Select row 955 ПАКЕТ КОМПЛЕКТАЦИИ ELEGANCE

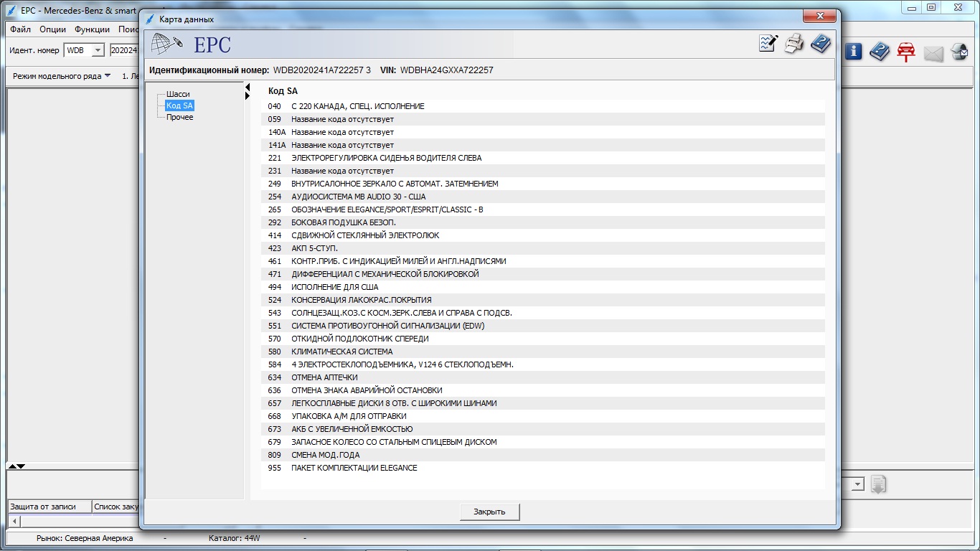(x=543, y=468)
